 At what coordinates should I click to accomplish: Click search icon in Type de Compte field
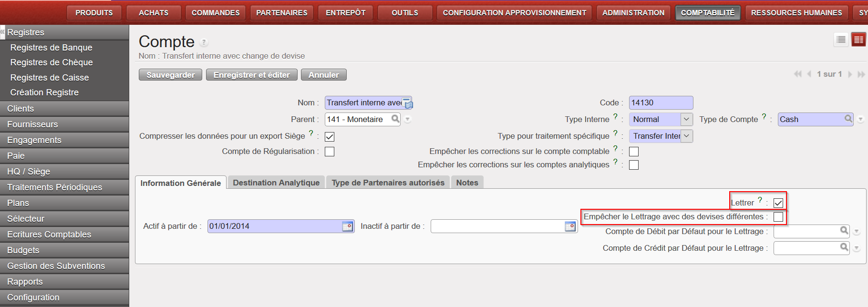click(848, 119)
